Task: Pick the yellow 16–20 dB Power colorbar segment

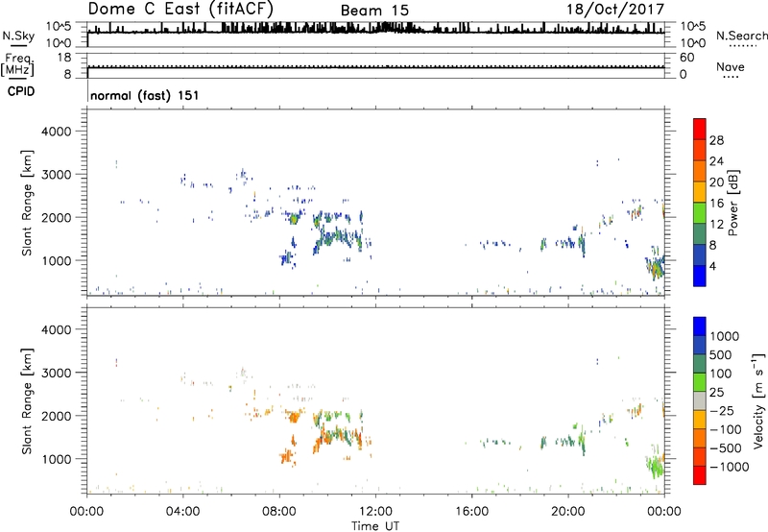Action: [x=700, y=191]
